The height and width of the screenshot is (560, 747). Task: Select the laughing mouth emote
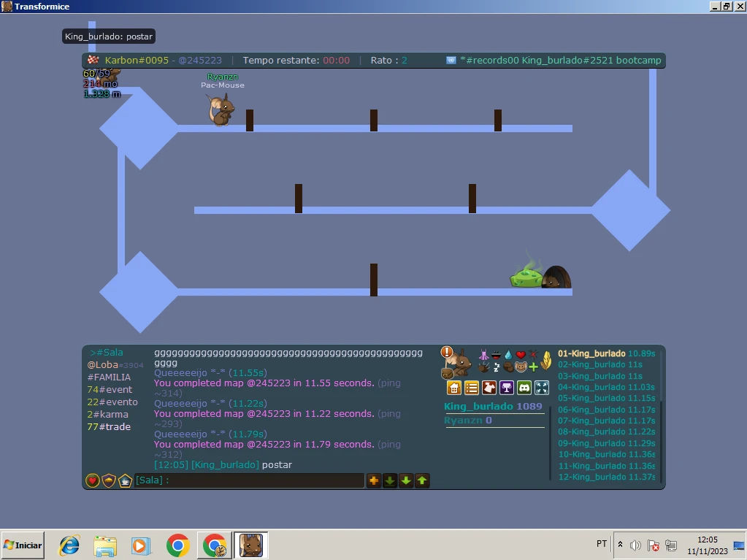pos(496,355)
